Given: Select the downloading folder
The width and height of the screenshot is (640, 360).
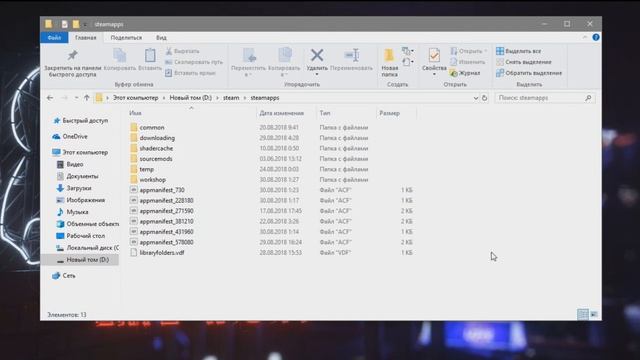Looking at the screenshot, I should 157,138.
